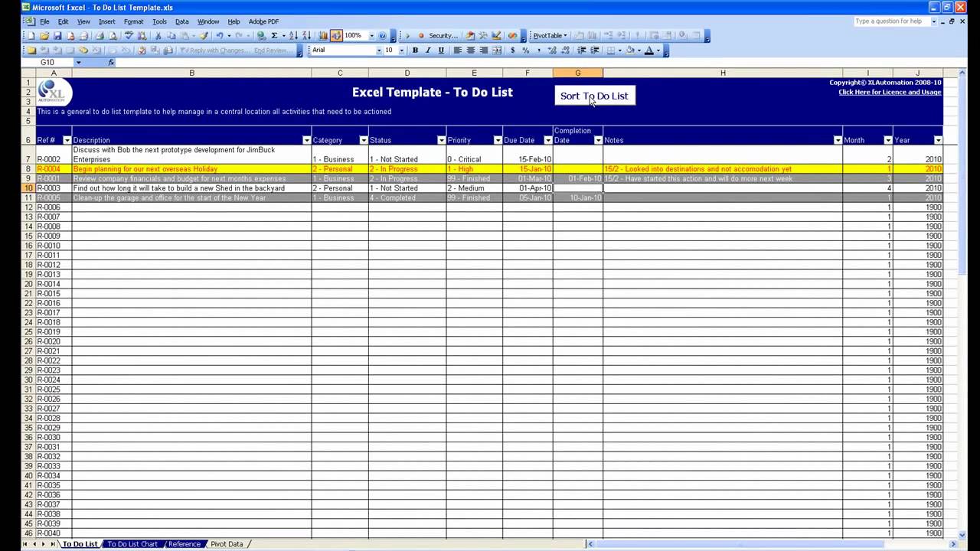Open the Arial font name dropdown

coord(378,50)
